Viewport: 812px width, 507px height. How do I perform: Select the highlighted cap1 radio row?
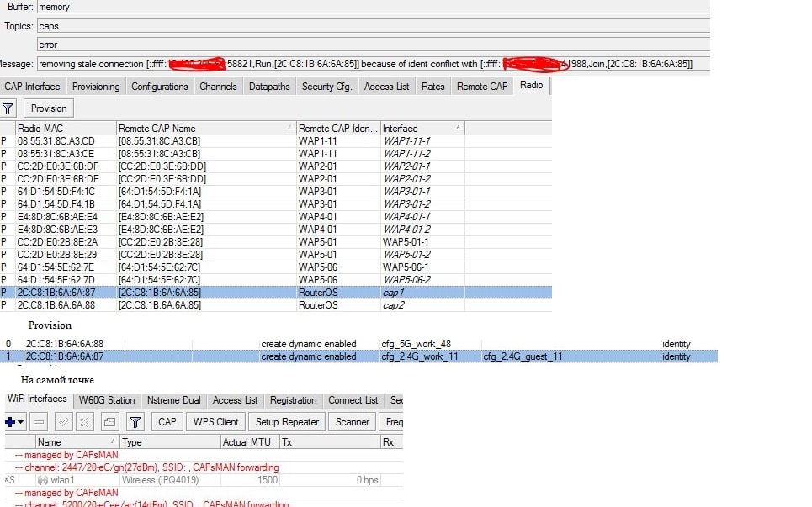tap(275, 293)
